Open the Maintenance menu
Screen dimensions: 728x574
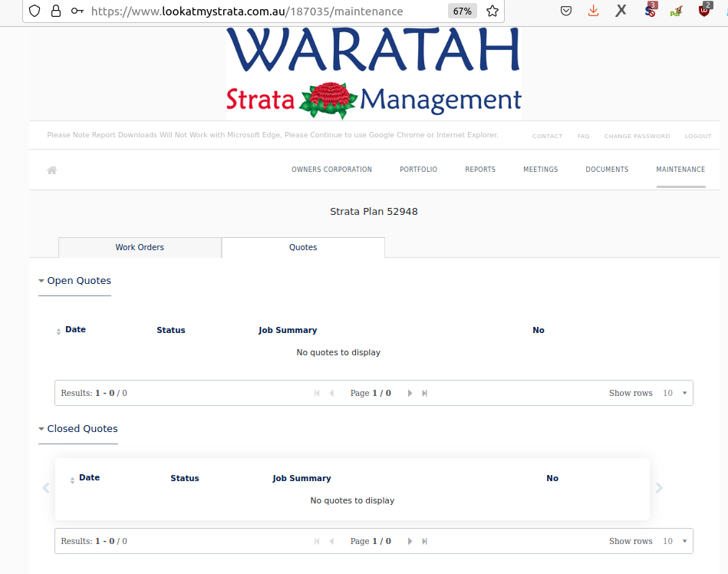coord(680,170)
